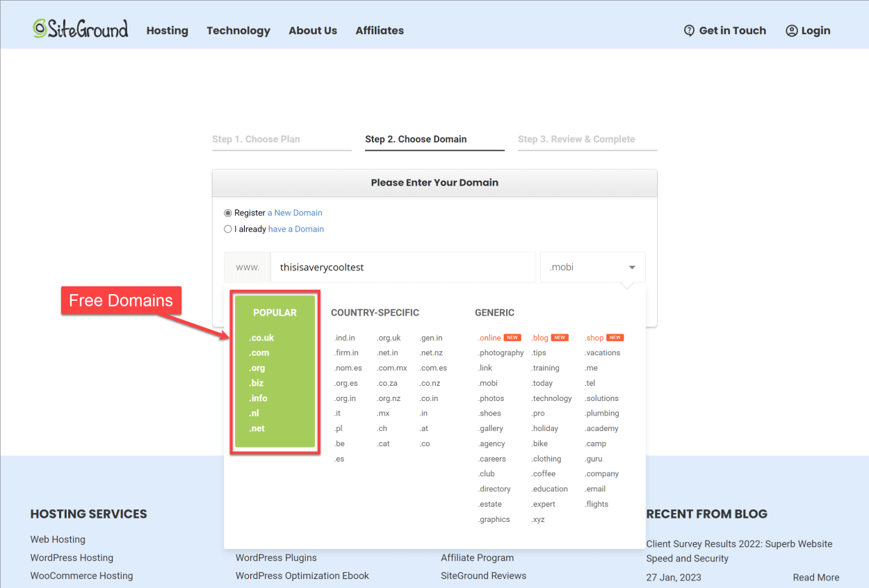Choose the .biz popular extension
The width and height of the screenshot is (869, 588).
(257, 383)
